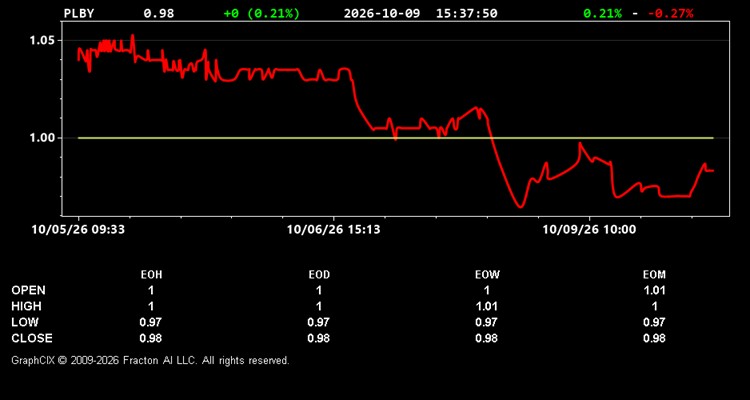Screen dimensions: 750x400
Task: Click the EOH CLOSE value 0.98
Action: tap(151, 338)
